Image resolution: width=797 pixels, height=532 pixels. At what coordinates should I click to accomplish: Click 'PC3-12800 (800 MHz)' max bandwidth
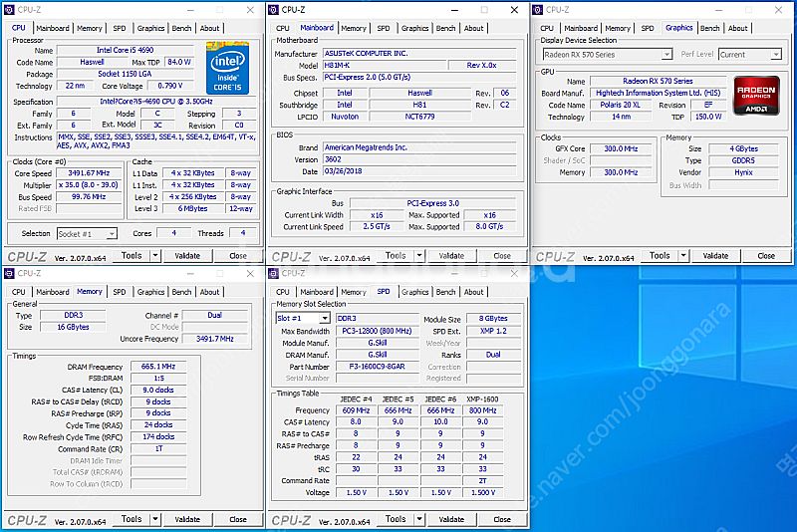point(378,331)
